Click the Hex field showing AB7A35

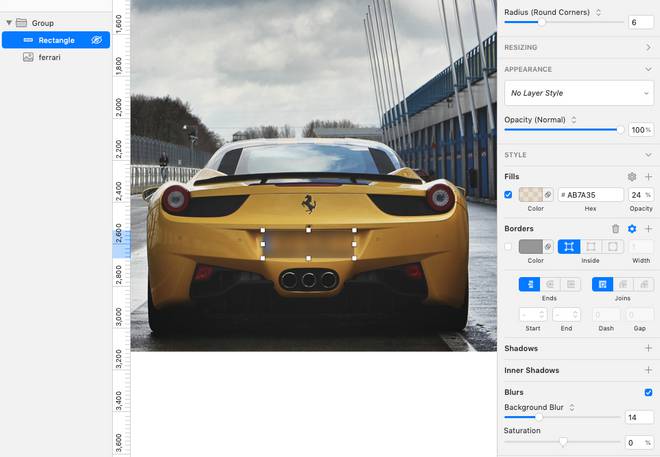click(x=590, y=194)
